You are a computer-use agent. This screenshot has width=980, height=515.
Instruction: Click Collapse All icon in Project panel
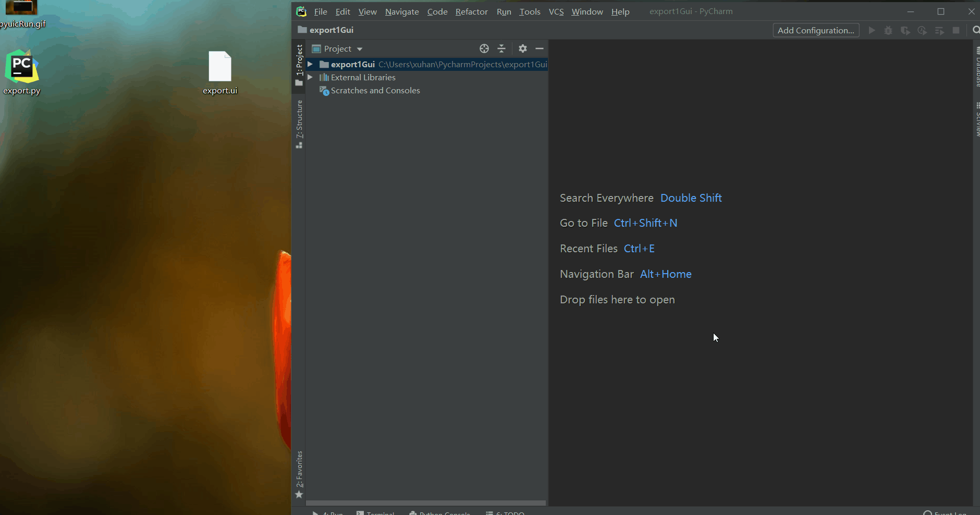501,48
